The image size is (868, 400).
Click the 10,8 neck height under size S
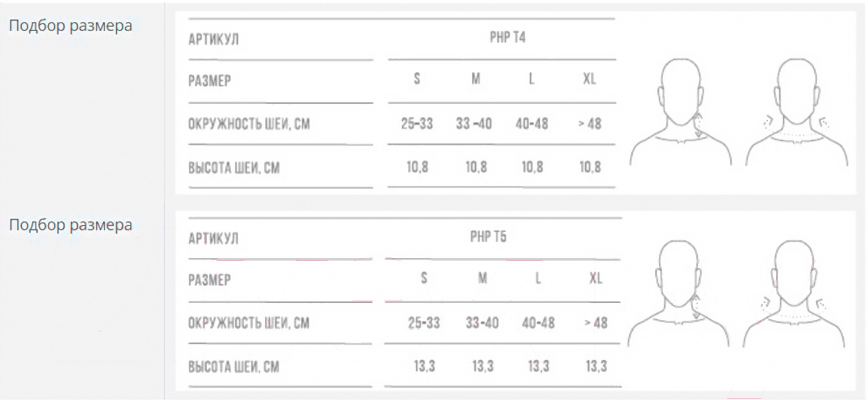417,167
